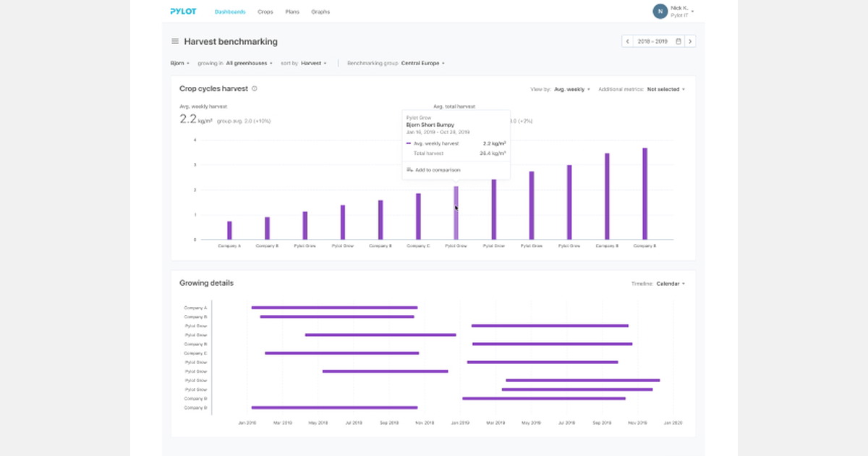Open the Additional metrics selector
The image size is (868, 456).
pos(663,88)
